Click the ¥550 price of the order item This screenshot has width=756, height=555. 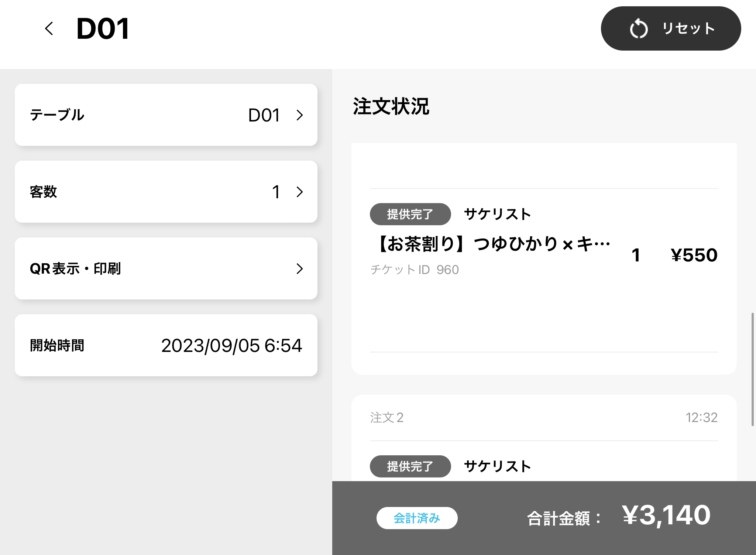click(694, 255)
